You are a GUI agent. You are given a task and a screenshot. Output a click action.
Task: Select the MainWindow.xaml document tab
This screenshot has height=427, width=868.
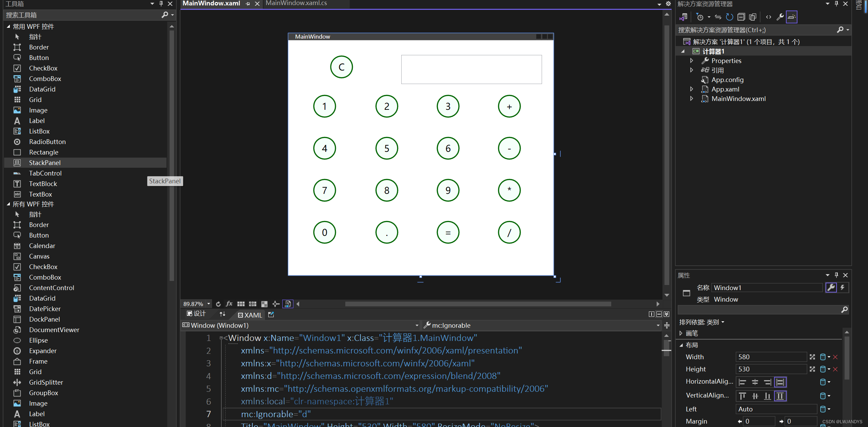click(211, 3)
